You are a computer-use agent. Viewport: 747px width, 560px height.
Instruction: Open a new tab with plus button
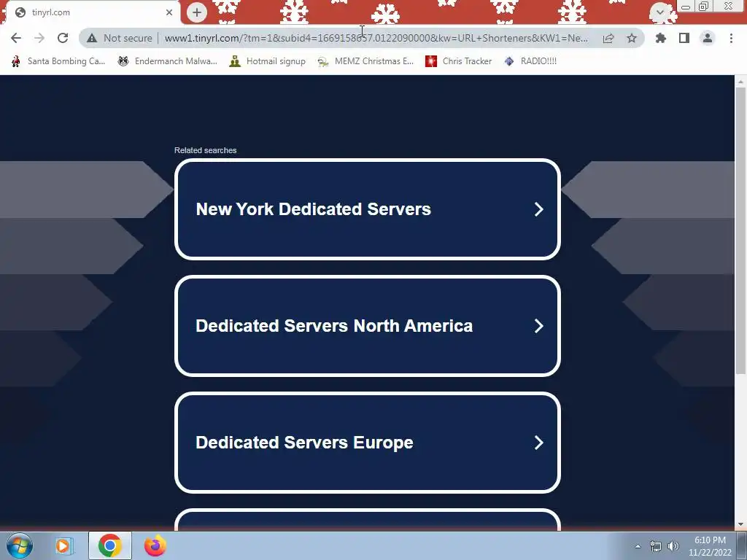click(x=197, y=12)
